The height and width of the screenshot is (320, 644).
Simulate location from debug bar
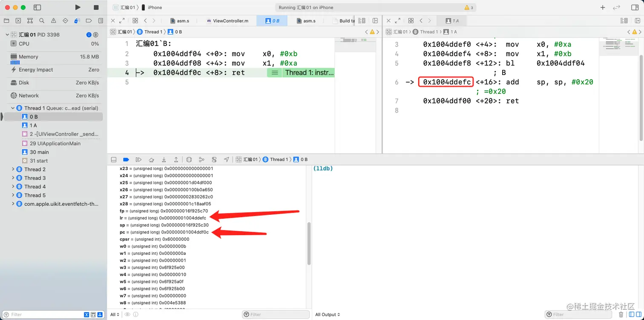(227, 159)
